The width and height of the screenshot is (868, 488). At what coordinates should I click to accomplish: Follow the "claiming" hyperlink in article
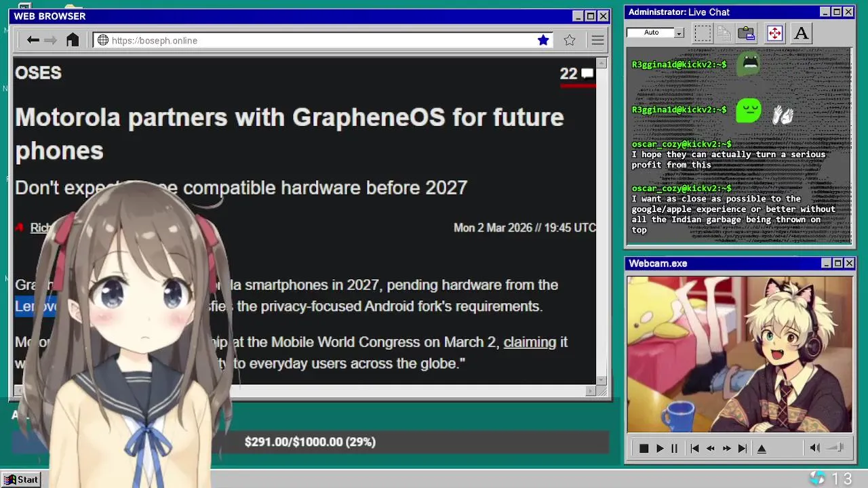click(x=530, y=342)
